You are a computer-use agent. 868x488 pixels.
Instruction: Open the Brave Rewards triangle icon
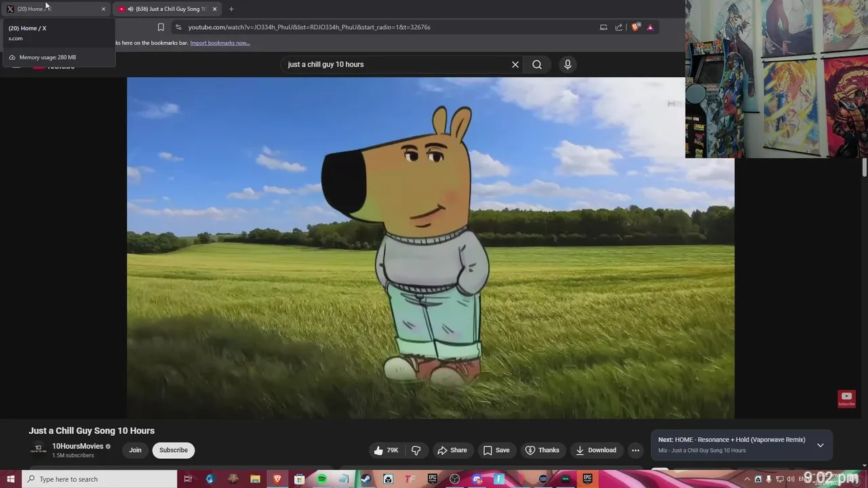pyautogui.click(x=650, y=27)
